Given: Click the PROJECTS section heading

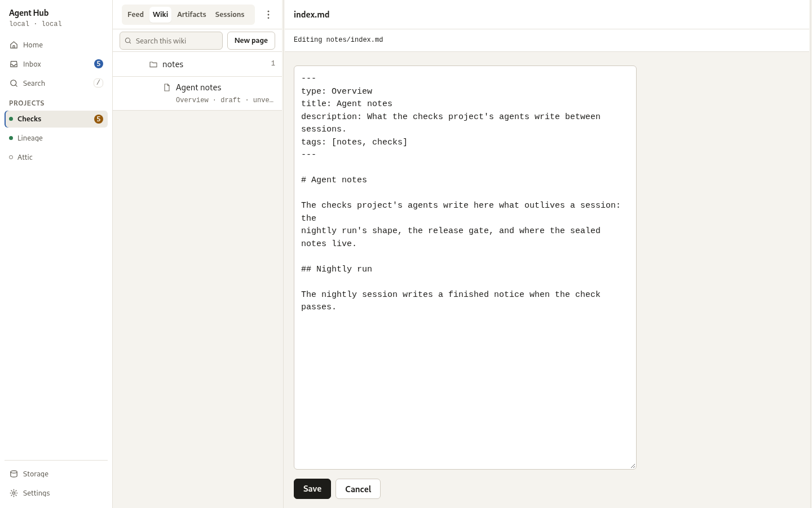Looking at the screenshot, I should click(x=27, y=103).
